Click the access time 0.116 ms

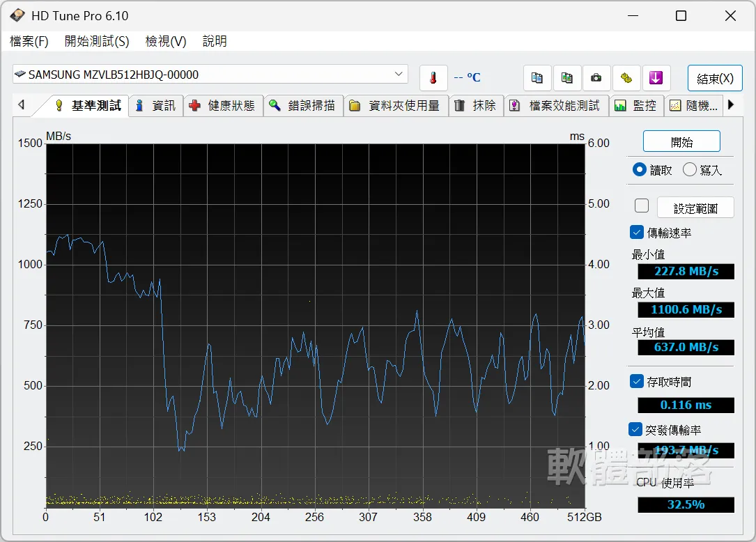click(686, 405)
